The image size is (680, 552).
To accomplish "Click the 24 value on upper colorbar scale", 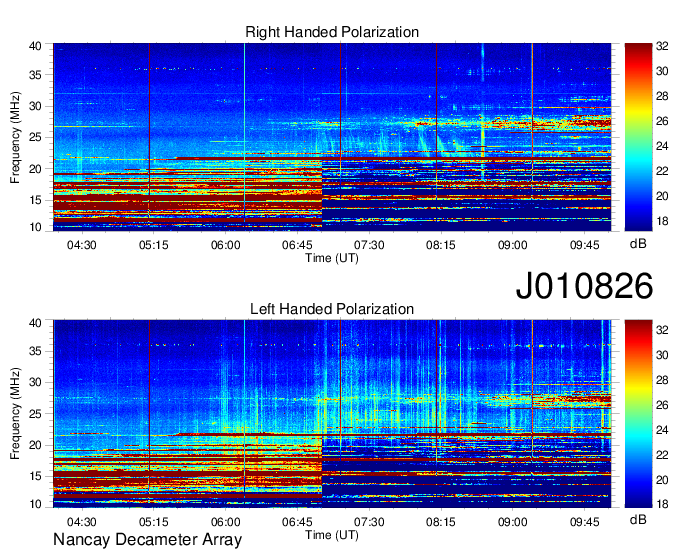I will click(x=662, y=146).
